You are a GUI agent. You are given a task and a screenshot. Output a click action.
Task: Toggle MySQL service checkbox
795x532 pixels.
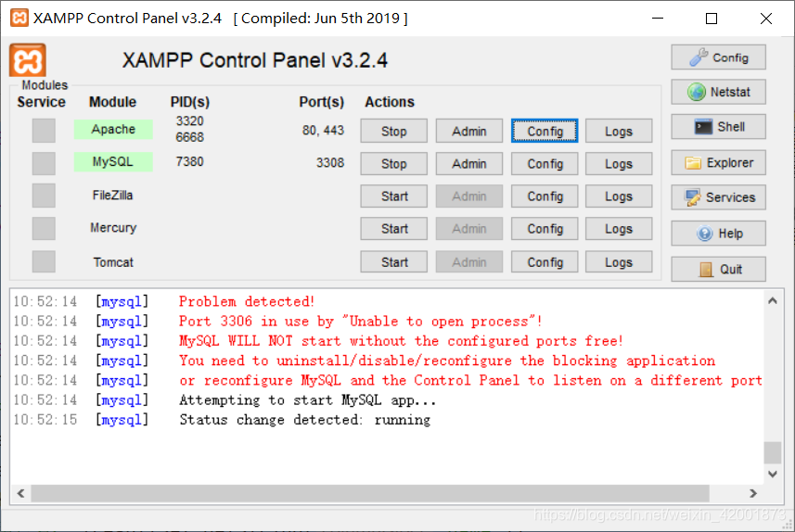44,163
